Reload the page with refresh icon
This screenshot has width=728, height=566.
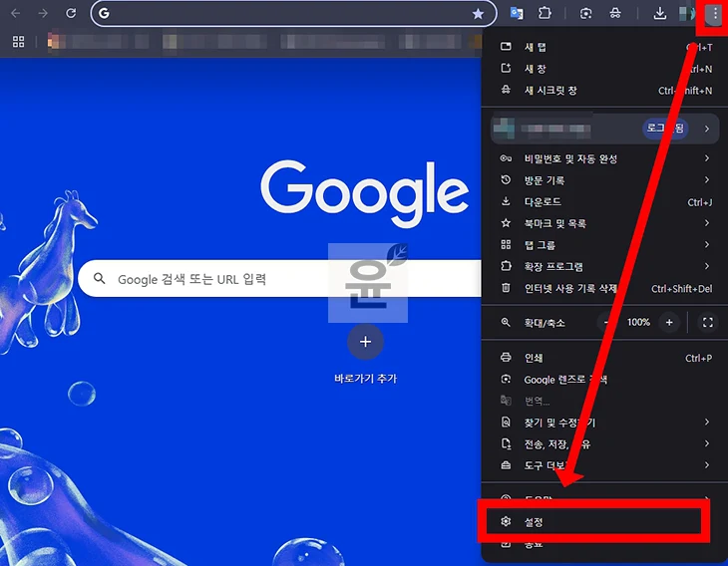(71, 14)
